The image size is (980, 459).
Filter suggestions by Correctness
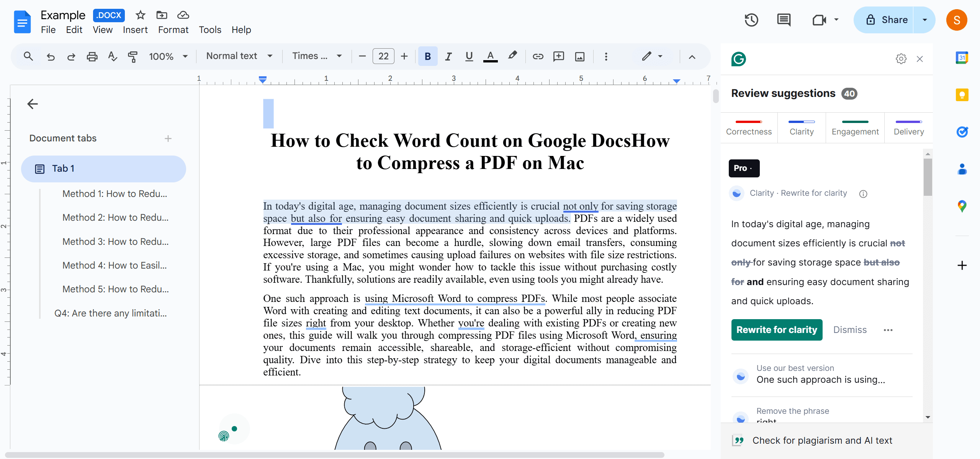pos(749,128)
